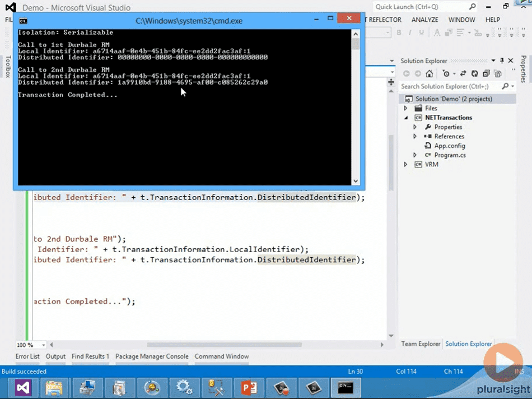Image resolution: width=532 pixels, height=399 pixels.
Task: Click Back arrow in Solution Explorer toolbar
Action: click(x=406, y=73)
